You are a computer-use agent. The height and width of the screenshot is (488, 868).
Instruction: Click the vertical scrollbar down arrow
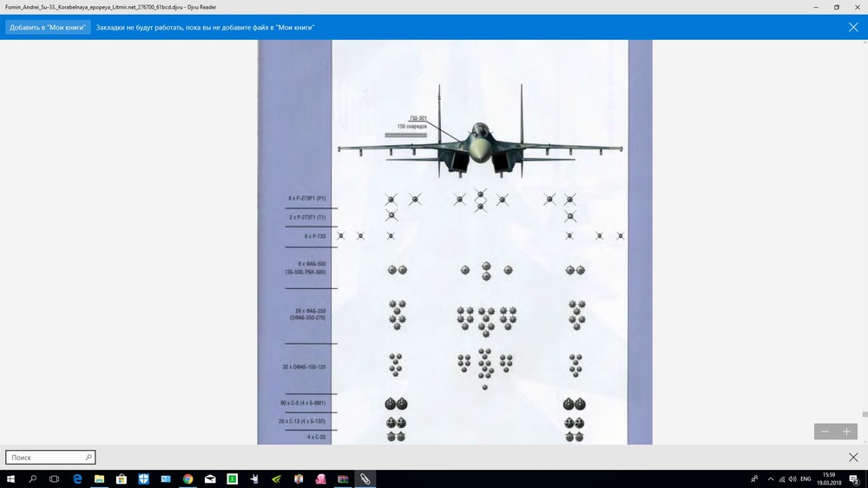pyautogui.click(x=865, y=441)
